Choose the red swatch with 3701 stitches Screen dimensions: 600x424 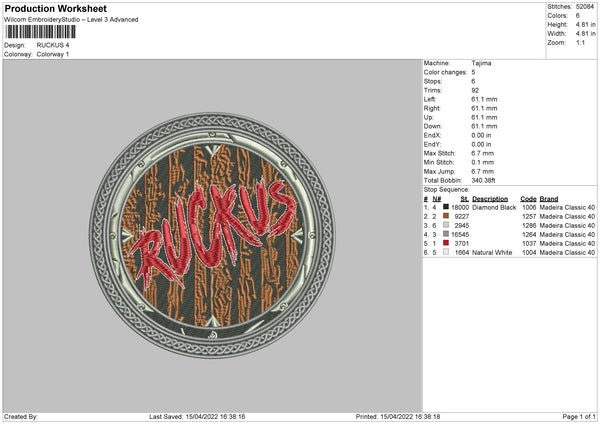[446, 243]
